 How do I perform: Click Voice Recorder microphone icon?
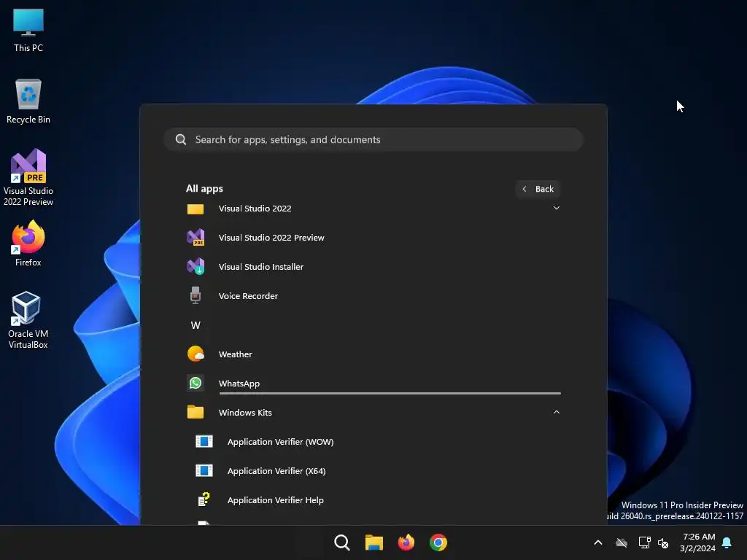click(196, 296)
